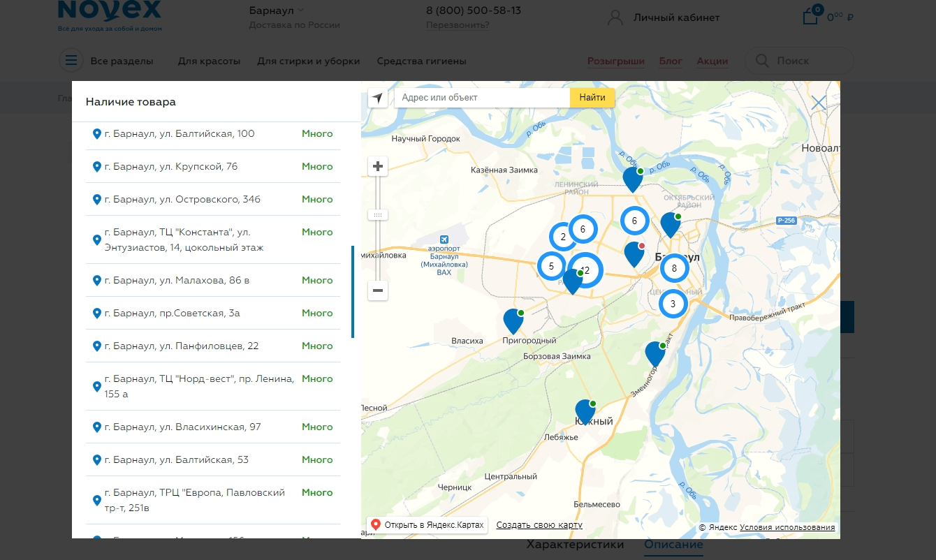Open the Акции page
The height and width of the screenshot is (560, 936).
pyautogui.click(x=712, y=61)
